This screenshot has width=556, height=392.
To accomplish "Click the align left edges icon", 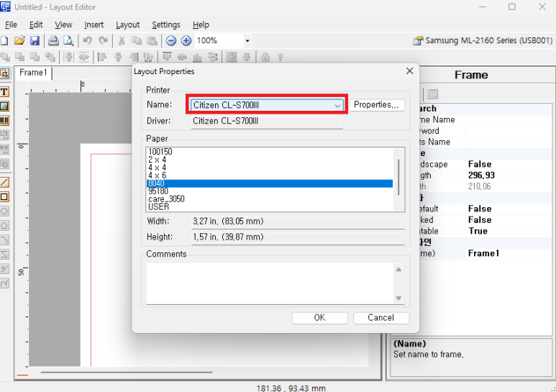I will tap(102, 57).
